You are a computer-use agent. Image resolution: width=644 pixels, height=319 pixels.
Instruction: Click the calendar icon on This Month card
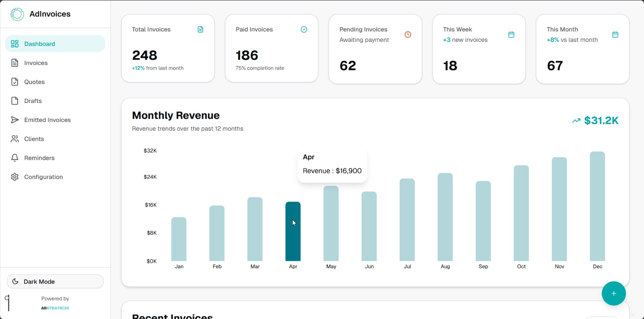coord(615,35)
